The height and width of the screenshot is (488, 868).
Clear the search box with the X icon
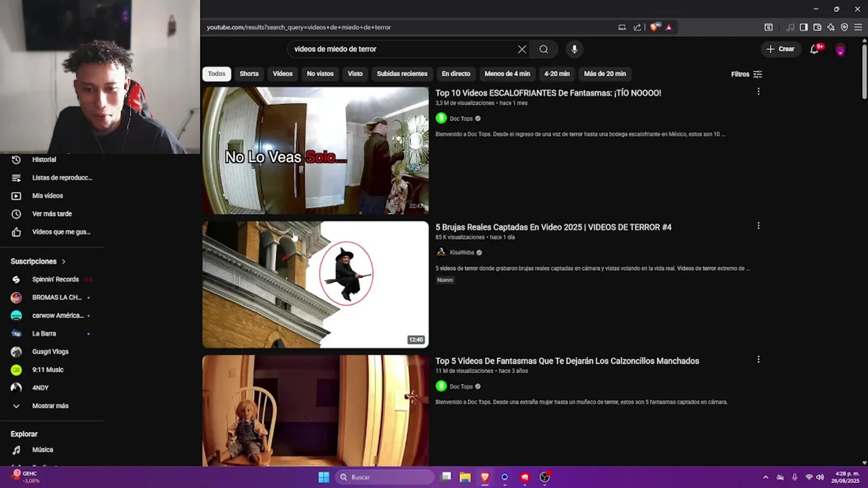click(522, 49)
